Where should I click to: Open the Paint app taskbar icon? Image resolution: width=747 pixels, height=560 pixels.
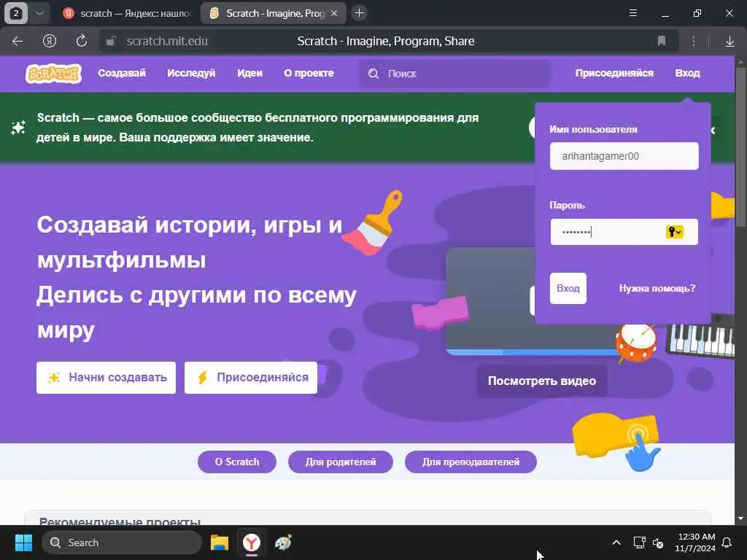coord(284,542)
